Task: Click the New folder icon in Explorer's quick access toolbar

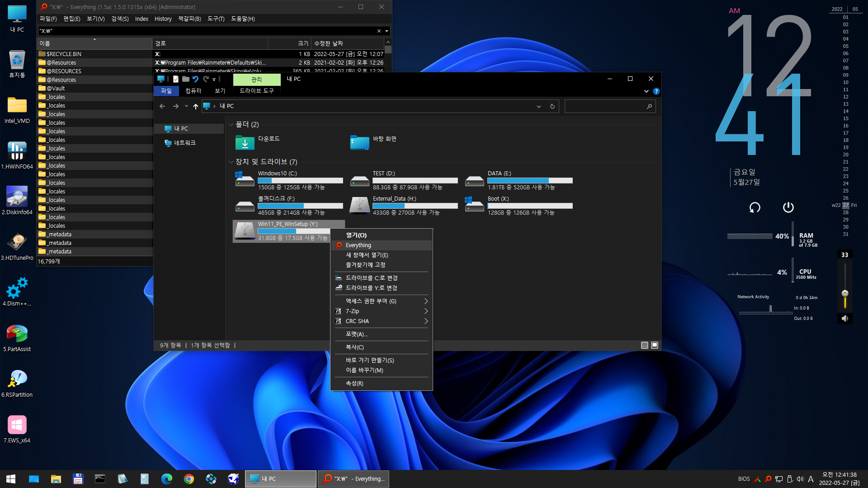Action: (186, 79)
